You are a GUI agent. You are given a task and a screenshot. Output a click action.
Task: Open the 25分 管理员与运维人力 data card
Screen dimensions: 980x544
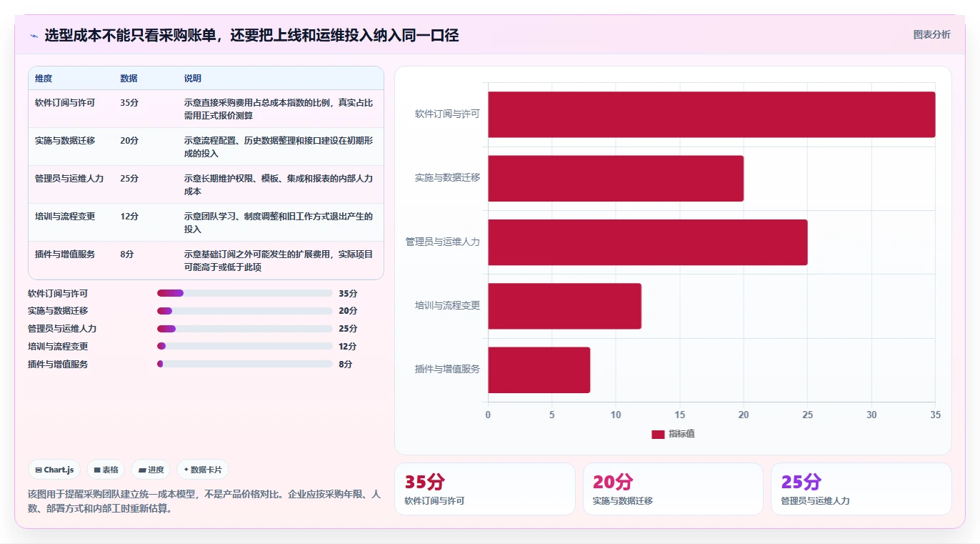(x=861, y=489)
